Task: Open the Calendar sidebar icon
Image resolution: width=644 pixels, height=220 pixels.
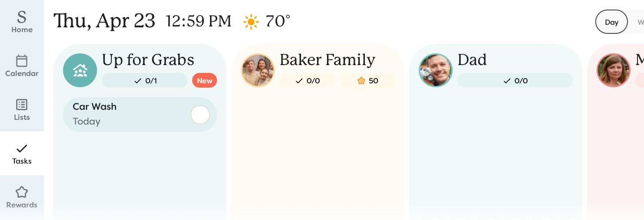Action: 22,61
